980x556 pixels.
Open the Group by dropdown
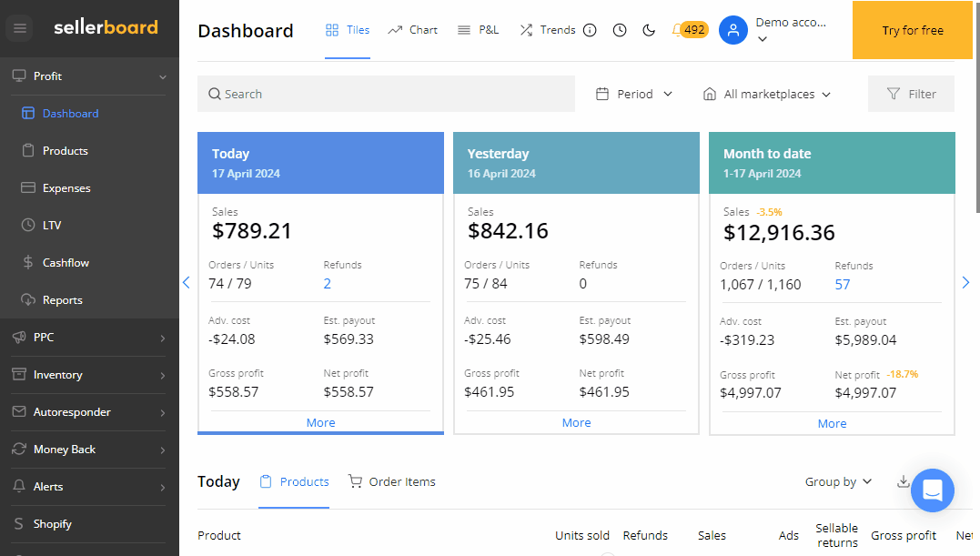click(838, 481)
